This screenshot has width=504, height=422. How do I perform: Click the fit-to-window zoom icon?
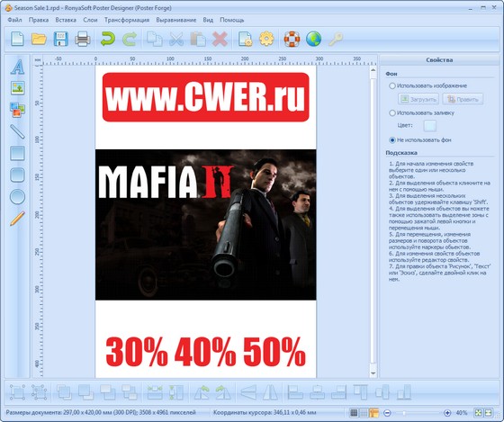pyautogui.click(x=478, y=413)
